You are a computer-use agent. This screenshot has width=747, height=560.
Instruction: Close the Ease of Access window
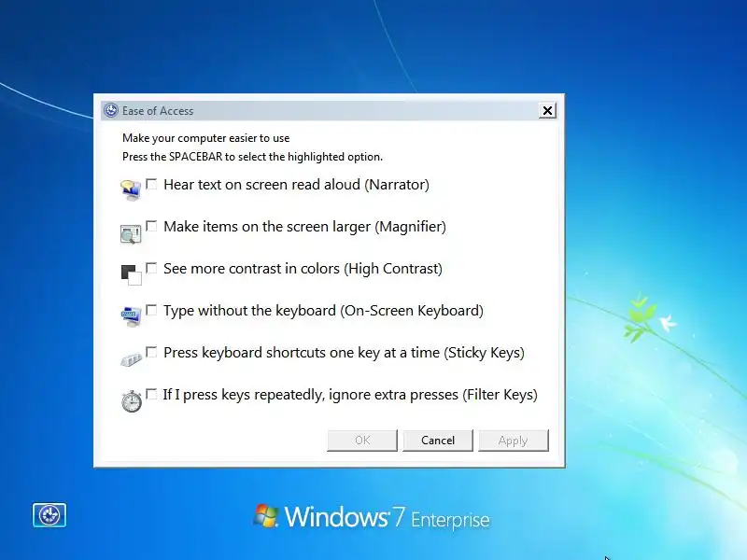point(547,110)
